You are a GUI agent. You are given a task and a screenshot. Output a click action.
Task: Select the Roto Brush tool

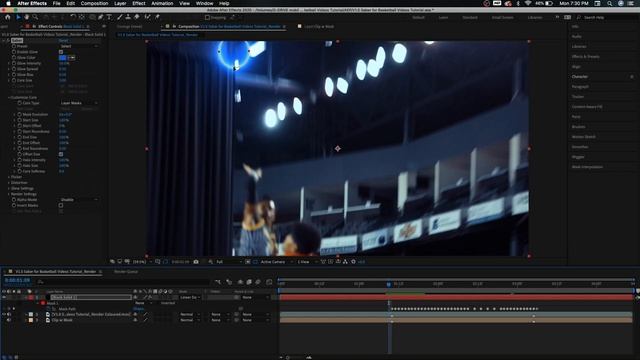pyautogui.click(x=147, y=17)
